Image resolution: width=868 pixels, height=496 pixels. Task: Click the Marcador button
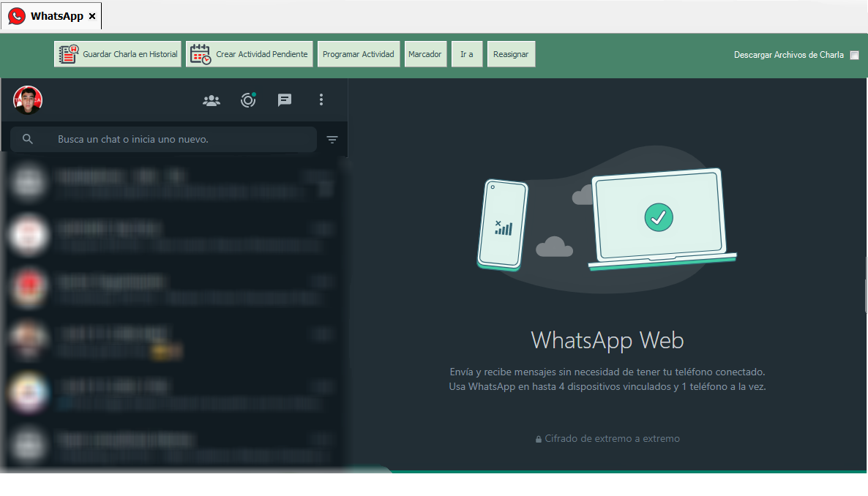click(x=425, y=54)
